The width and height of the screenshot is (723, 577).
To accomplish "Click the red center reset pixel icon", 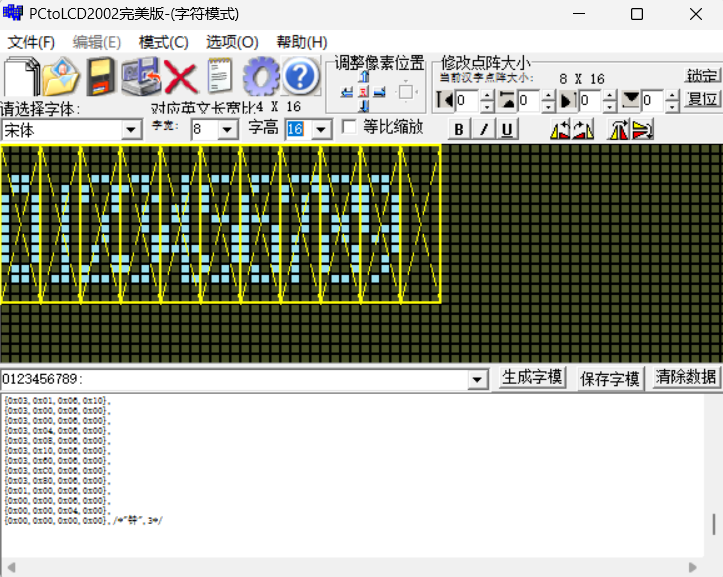I will [363, 92].
